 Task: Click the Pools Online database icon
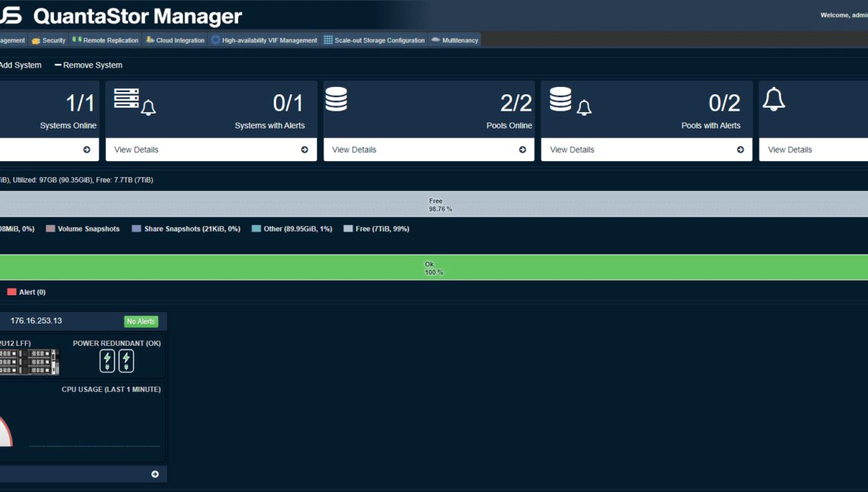tap(336, 99)
